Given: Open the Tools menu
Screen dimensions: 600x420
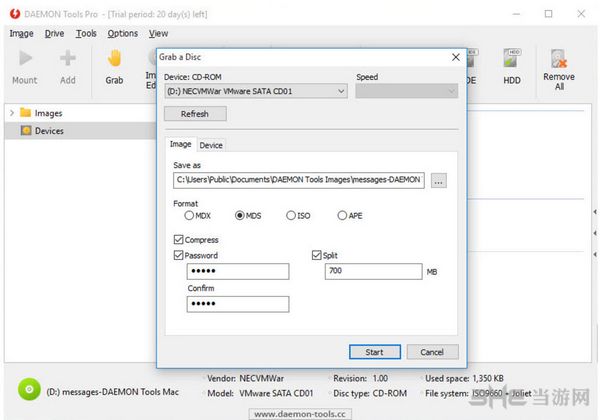Looking at the screenshot, I should (86, 34).
